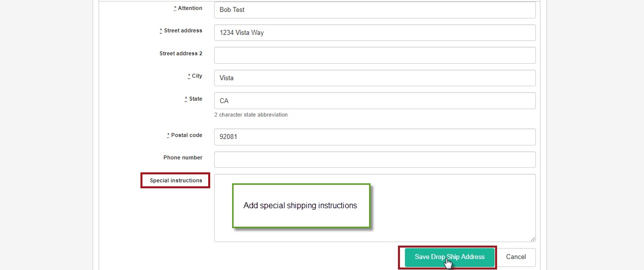
Task: Cancel the drop ship address form
Action: coord(515,257)
